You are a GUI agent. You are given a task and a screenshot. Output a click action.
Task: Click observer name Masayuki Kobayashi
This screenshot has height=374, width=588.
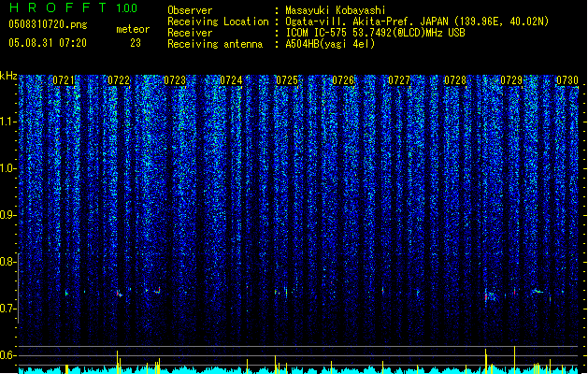pos(336,10)
